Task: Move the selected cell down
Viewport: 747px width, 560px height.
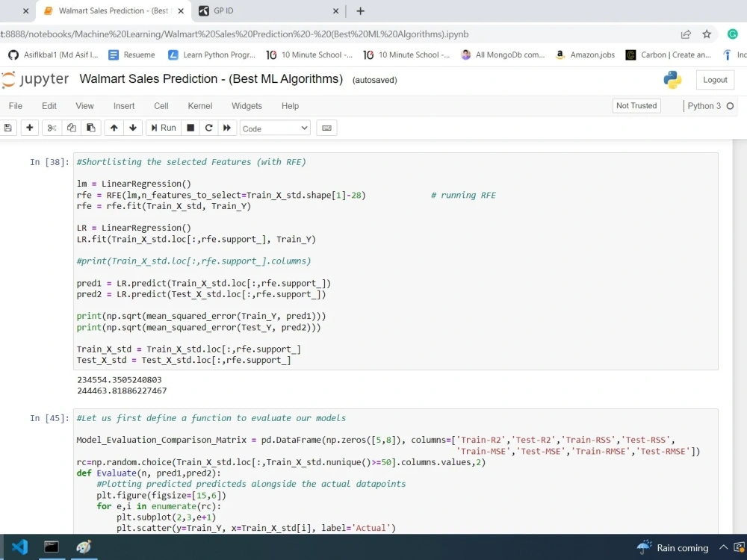Action: tap(132, 128)
